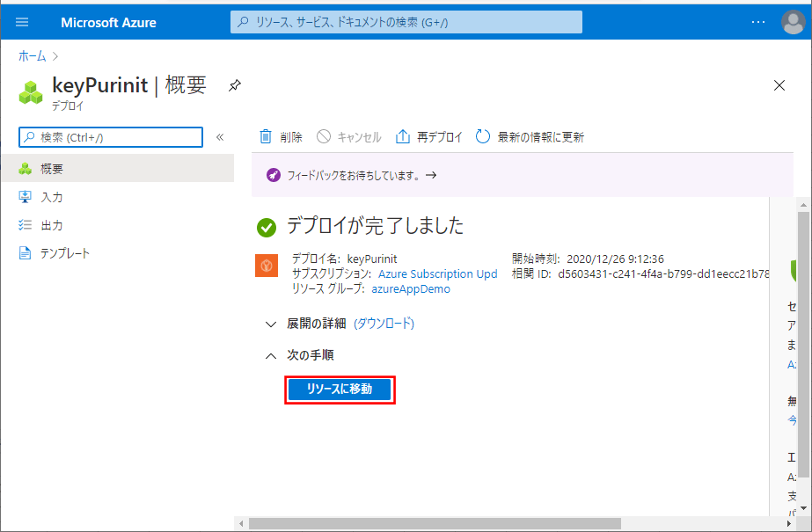Viewport: 812px width, 532px height.
Task: Click the 削除 trash toolbar button
Action: point(280,137)
